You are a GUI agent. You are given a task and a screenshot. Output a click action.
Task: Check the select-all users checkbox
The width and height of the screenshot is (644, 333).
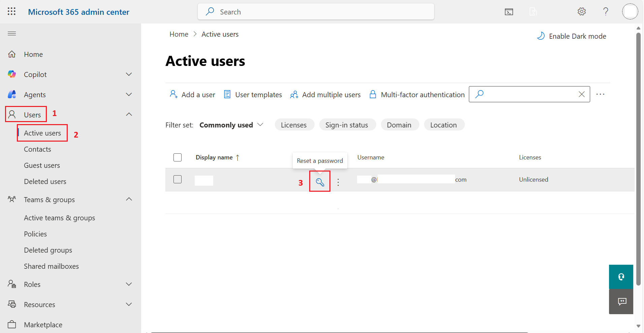click(178, 157)
